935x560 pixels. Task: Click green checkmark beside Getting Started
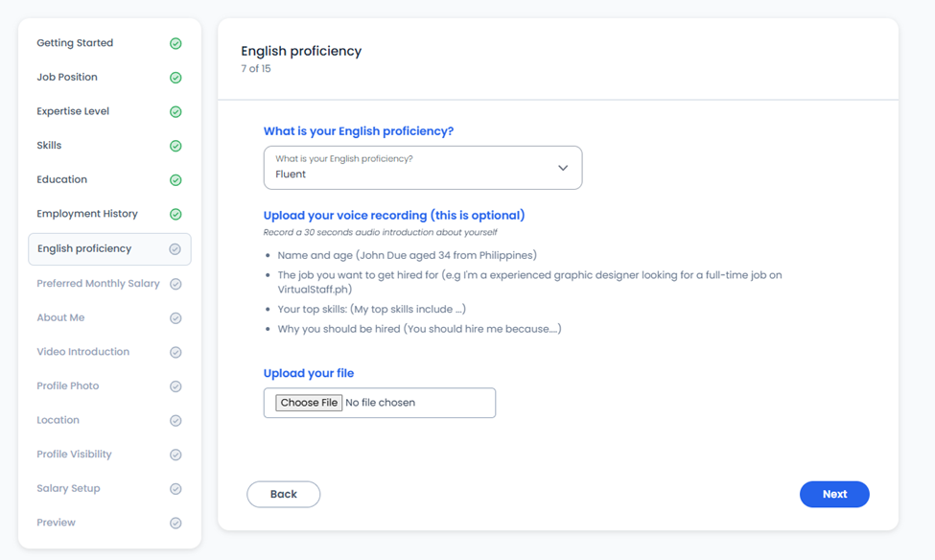click(x=175, y=43)
